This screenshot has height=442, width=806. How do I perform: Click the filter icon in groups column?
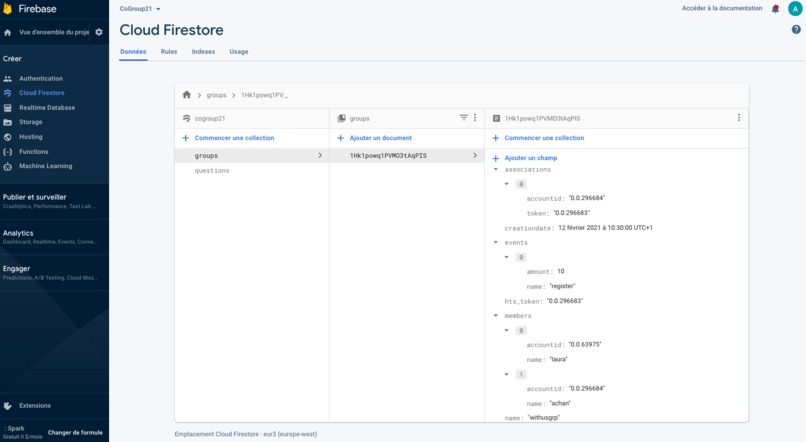pos(464,118)
